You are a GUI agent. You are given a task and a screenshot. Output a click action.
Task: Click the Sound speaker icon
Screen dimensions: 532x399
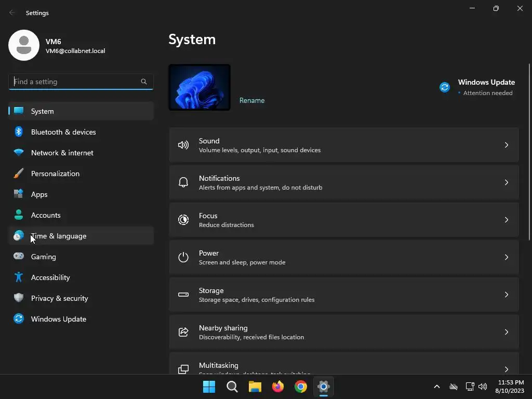click(x=183, y=145)
